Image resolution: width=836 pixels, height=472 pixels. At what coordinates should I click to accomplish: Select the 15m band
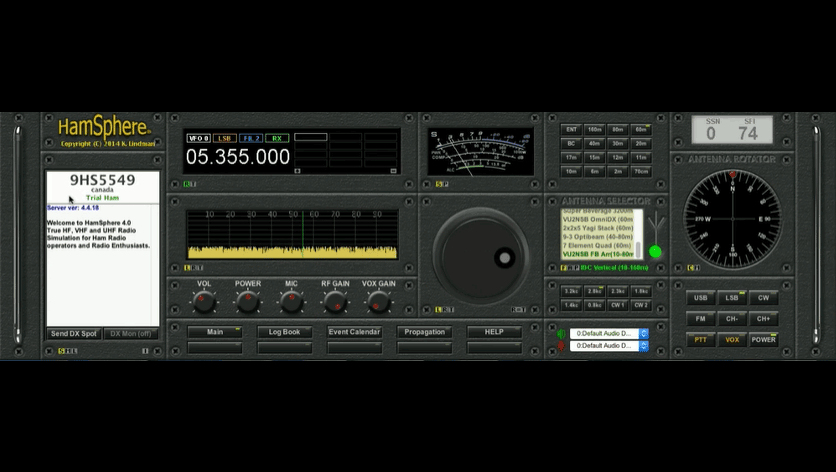pos(594,157)
